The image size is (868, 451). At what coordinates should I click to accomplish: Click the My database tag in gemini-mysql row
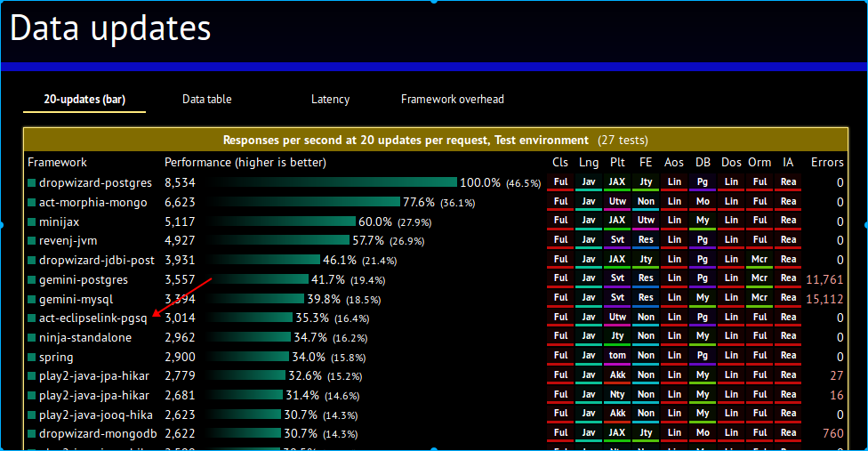(703, 297)
